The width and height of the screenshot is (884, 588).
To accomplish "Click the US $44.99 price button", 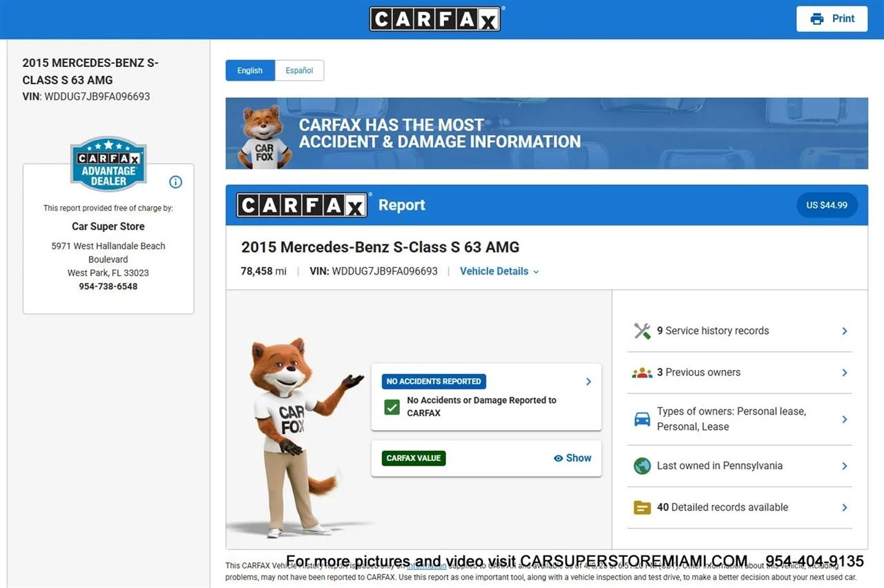I will (x=827, y=205).
